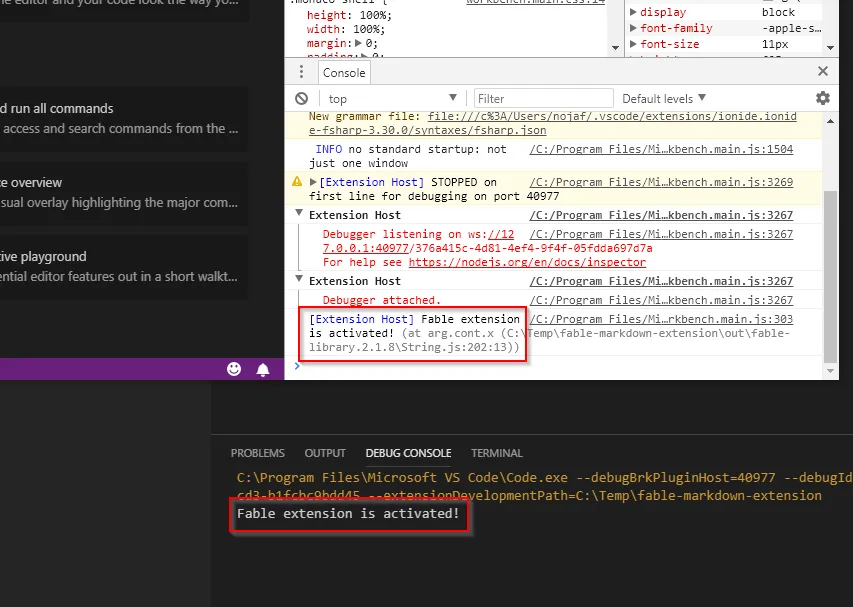Click the warning icon on STOPPED message
The height and width of the screenshot is (607, 853).
tap(297, 182)
